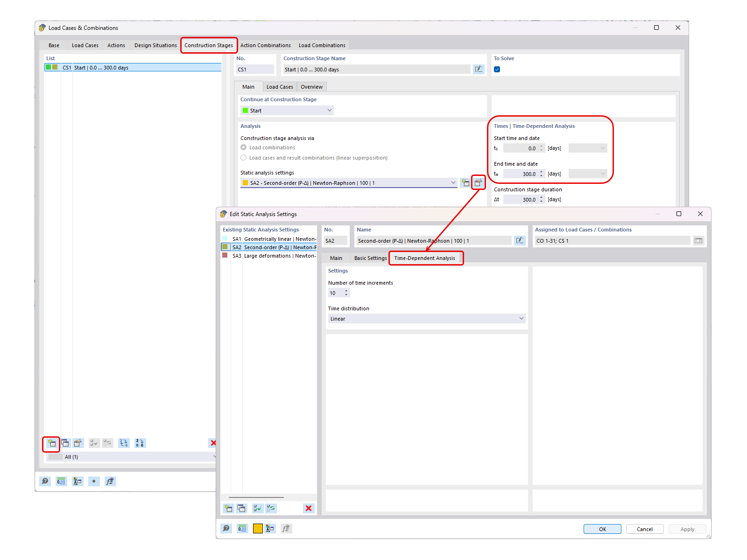Click the yellow color swatch

click(257, 528)
